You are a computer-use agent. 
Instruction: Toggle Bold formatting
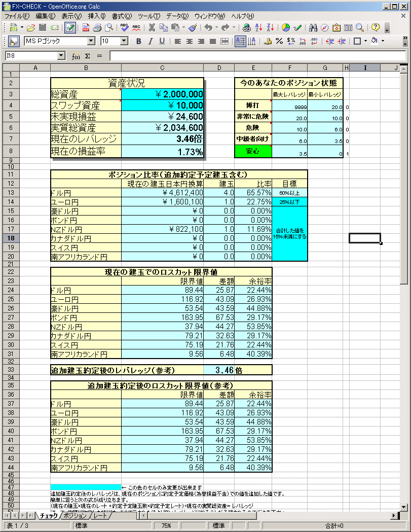(138, 41)
